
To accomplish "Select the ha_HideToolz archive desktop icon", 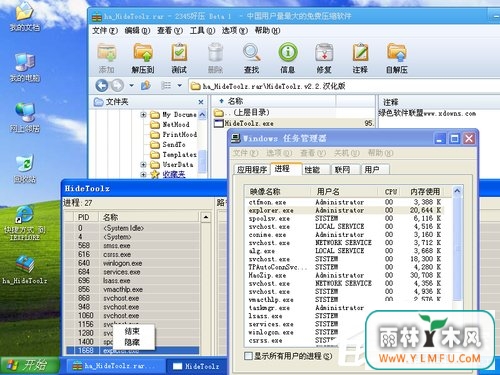I will (25, 270).
